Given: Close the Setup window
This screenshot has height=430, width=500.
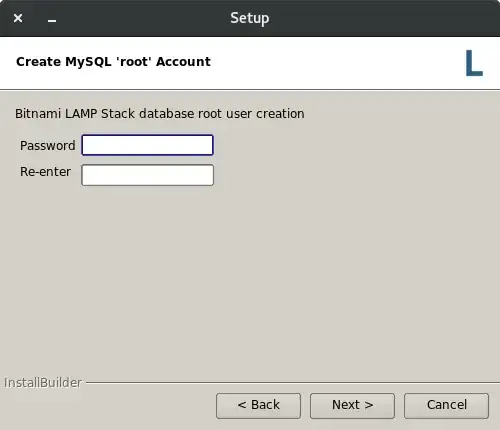Looking at the screenshot, I should pos(18,18).
